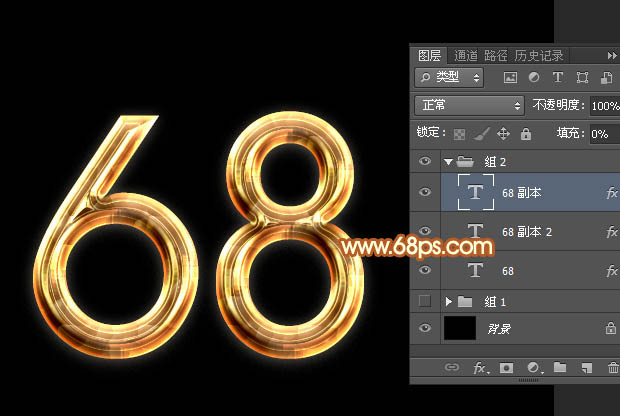Create new fill or adjustment layer
The width and height of the screenshot is (620, 416).
click(x=533, y=368)
